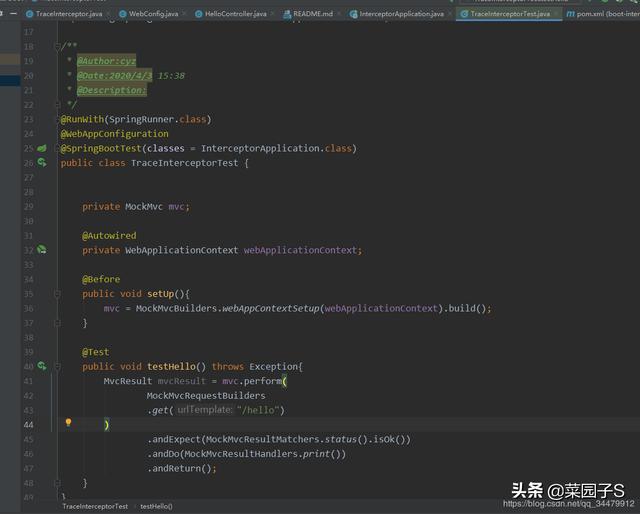The height and width of the screenshot is (514, 640).
Task: Collapse the testHello method at line 40
Action: click(57, 366)
